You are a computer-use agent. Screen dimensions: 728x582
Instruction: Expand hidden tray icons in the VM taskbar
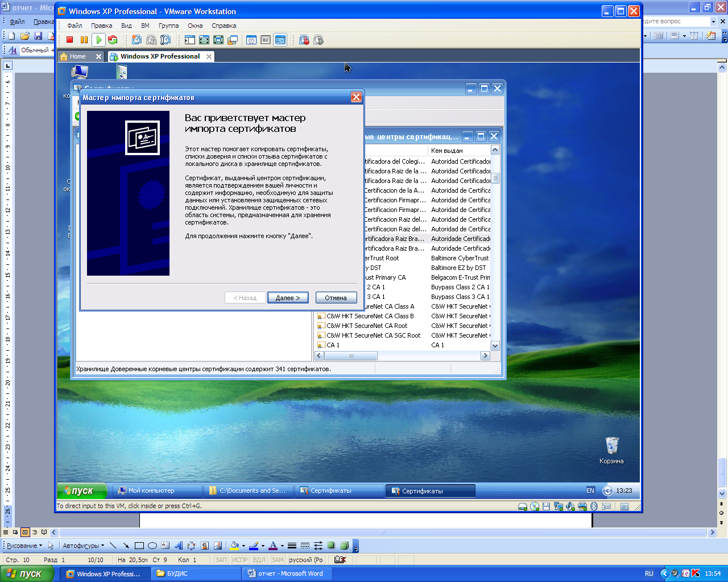tap(607, 490)
